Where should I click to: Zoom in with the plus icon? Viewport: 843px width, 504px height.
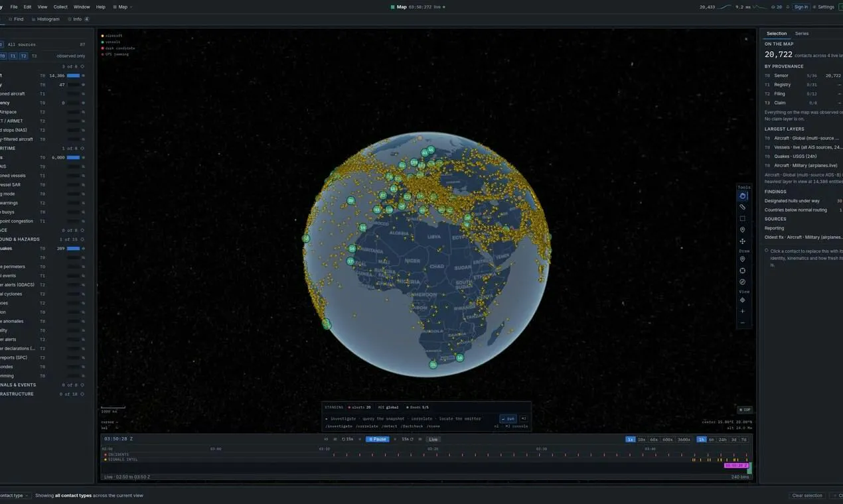[x=743, y=311]
